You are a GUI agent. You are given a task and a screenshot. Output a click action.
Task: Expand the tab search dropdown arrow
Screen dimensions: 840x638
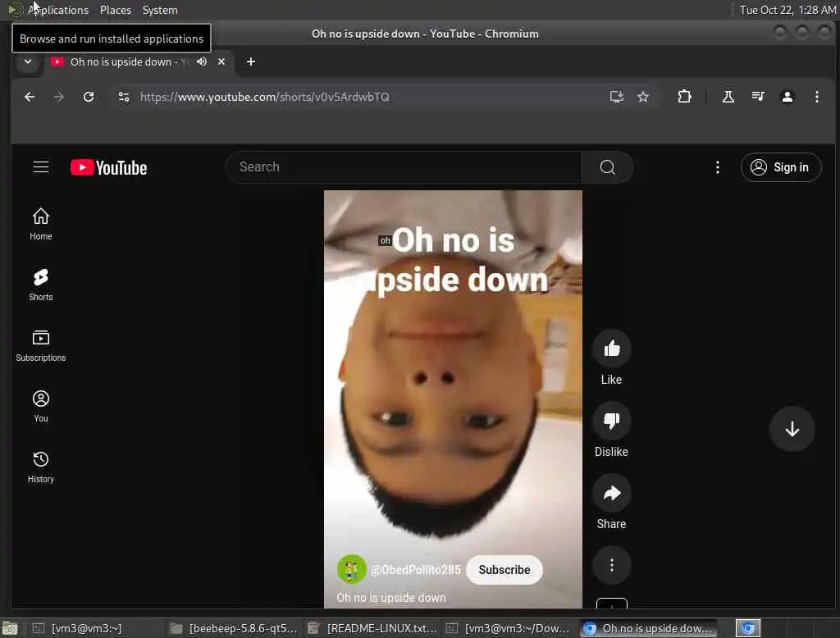coord(28,62)
